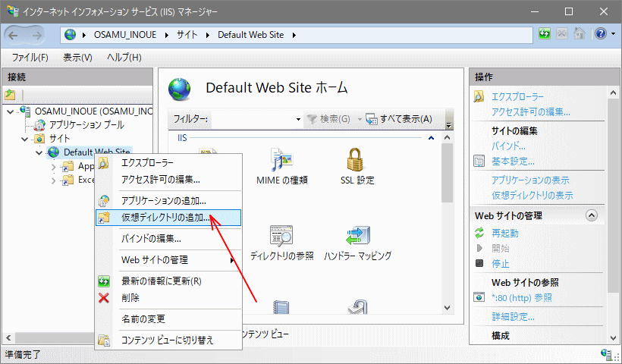
Task: Click the green refresh page icon in toolbar
Action: [x=545, y=34]
